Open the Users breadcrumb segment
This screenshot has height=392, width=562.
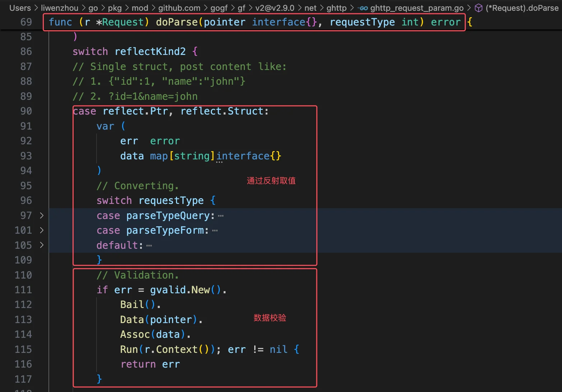tap(20, 8)
